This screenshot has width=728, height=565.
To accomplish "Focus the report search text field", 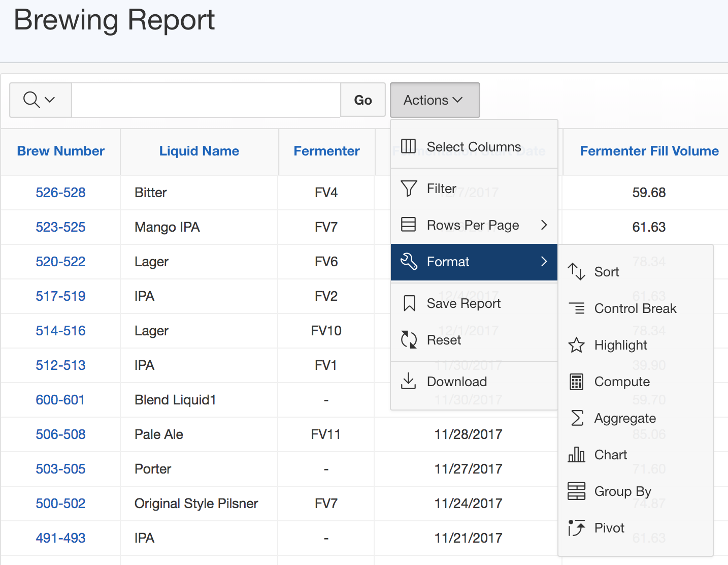I will pyautogui.click(x=206, y=100).
